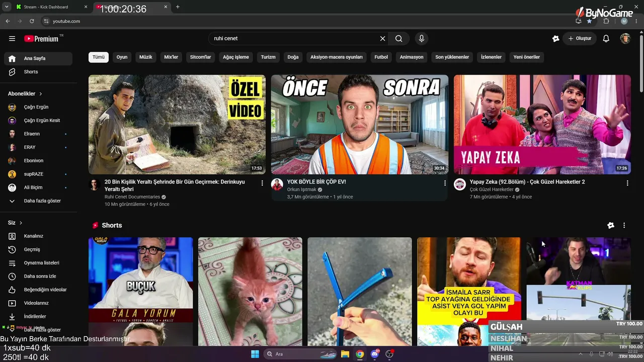
Task: Open Chrome extensions puzzle icon
Action: [606, 21]
